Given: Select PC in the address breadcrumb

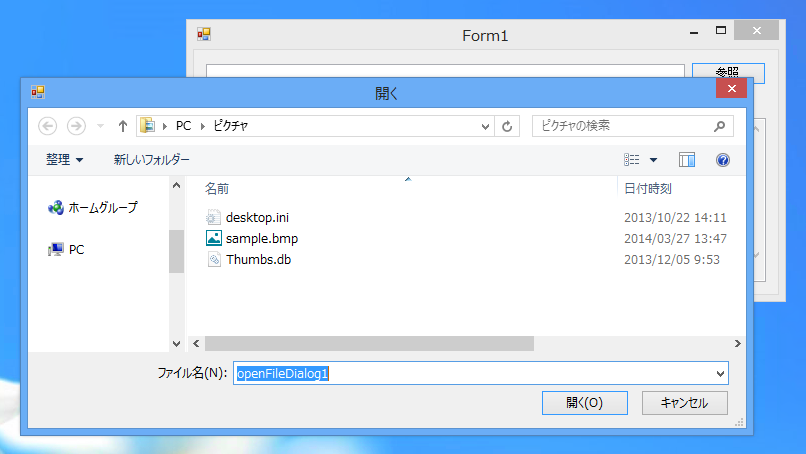Looking at the screenshot, I should coord(183,126).
